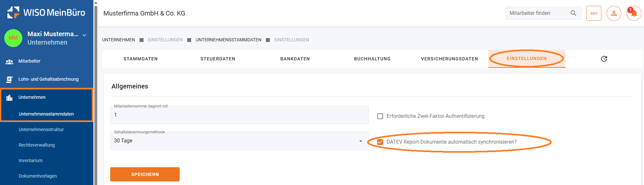This screenshot has width=644, height=185.
Task: Click the WISO MeinBüro logo
Action: point(46,13)
